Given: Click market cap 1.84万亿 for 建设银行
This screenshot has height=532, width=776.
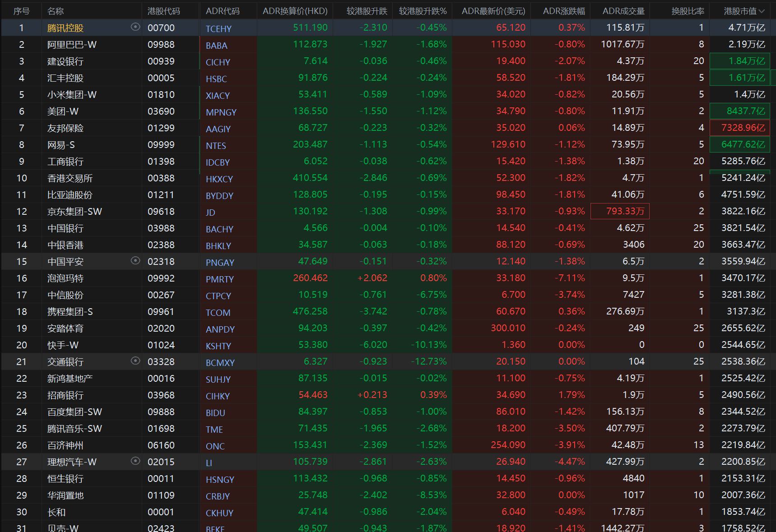Looking at the screenshot, I should 740,61.
